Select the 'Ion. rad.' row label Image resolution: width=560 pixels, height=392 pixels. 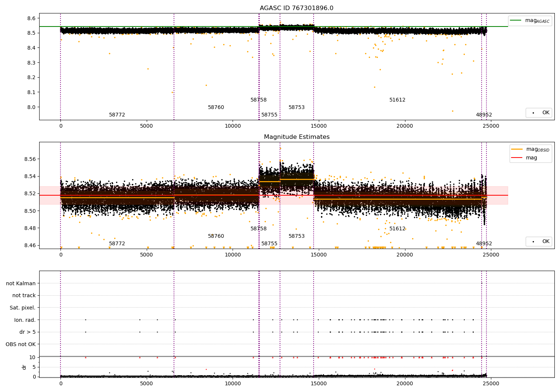coord(25,320)
